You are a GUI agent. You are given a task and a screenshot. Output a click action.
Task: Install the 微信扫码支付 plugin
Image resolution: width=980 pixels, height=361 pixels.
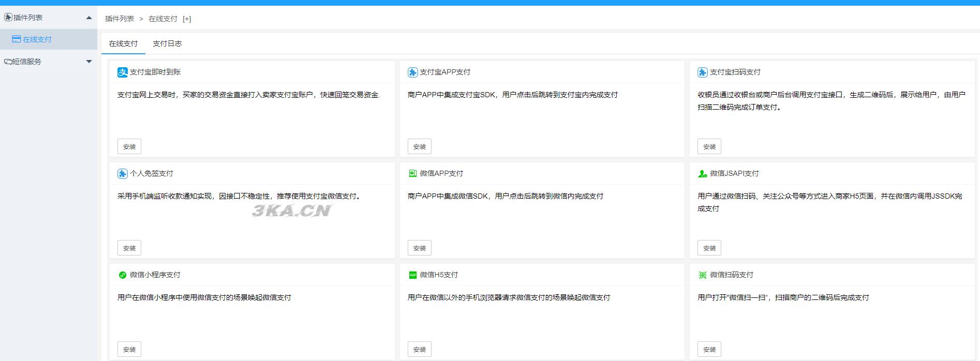[x=709, y=350]
